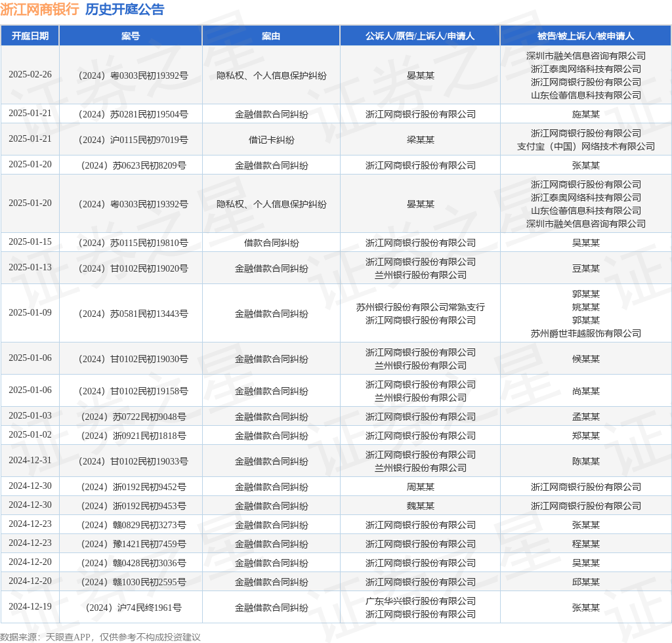Select the date cell 2025-01-02
Screen dimensions: 672x643
(x=30, y=435)
